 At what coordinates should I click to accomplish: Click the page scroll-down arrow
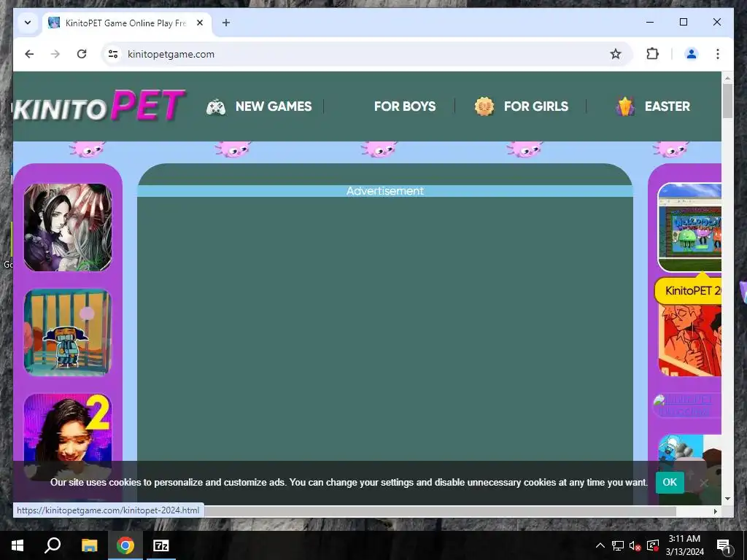coord(727,499)
